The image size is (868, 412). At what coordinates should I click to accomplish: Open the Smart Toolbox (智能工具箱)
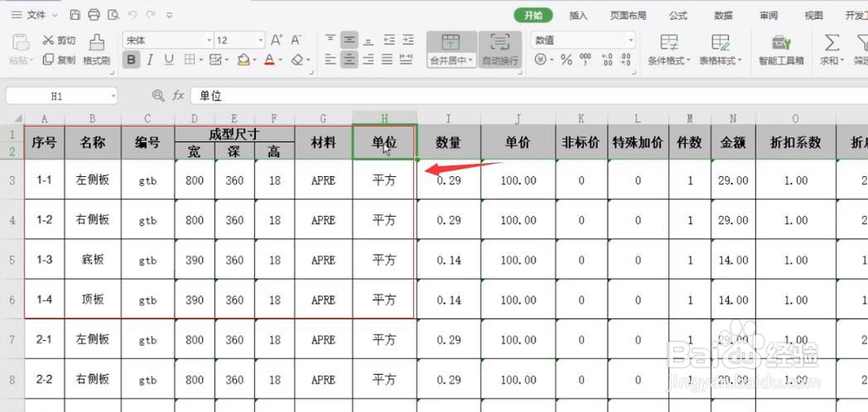pos(781,50)
